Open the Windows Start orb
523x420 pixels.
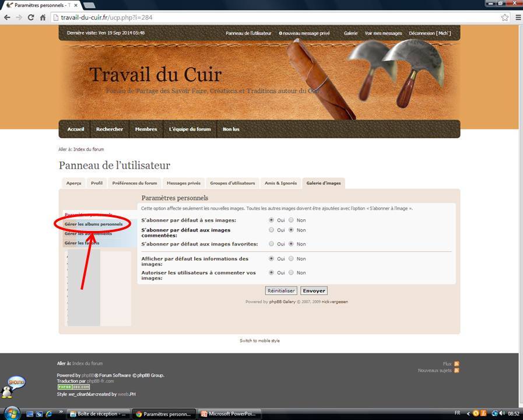click(12, 412)
